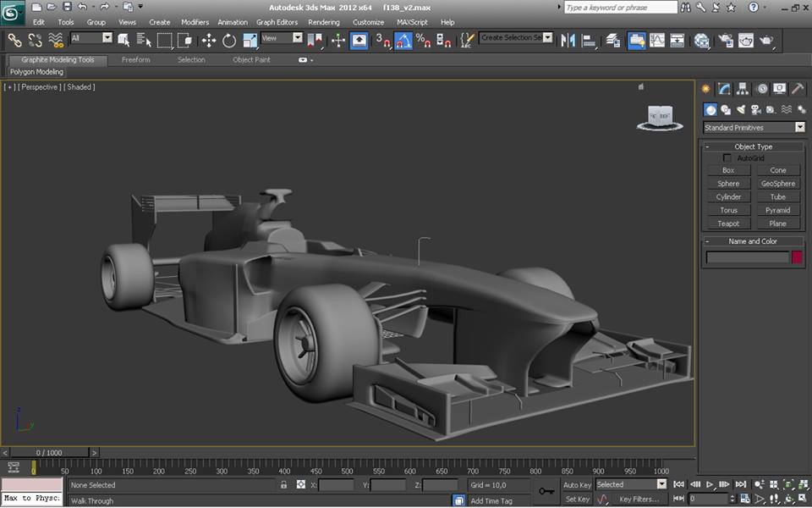
Task: Toggle the Graphite Modeling Tools ribbon icon
Action: [x=636, y=40]
